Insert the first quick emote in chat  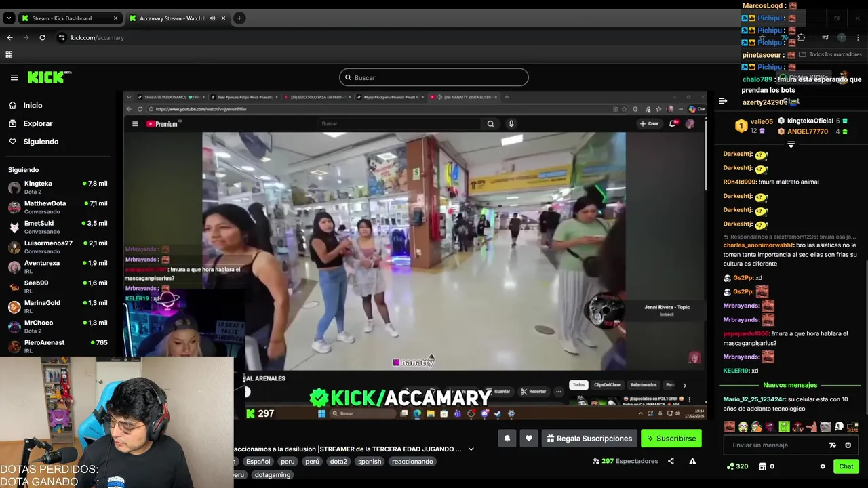coord(729,427)
